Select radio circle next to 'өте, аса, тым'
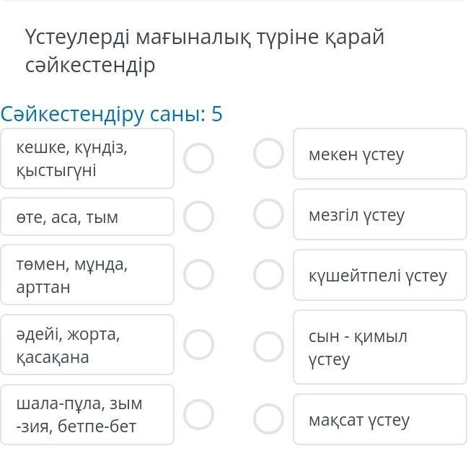Image resolution: width=476 pixels, height=451 pixels. (x=198, y=215)
